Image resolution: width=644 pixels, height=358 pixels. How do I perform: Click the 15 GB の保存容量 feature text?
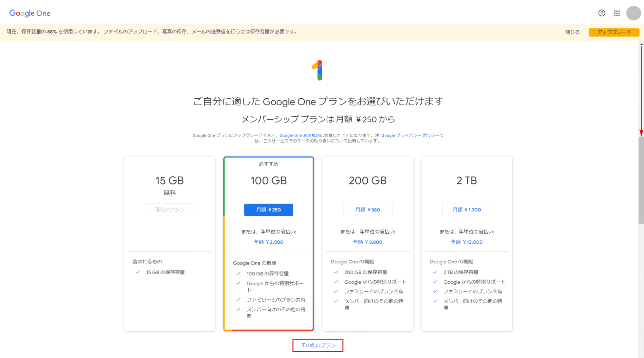click(165, 272)
